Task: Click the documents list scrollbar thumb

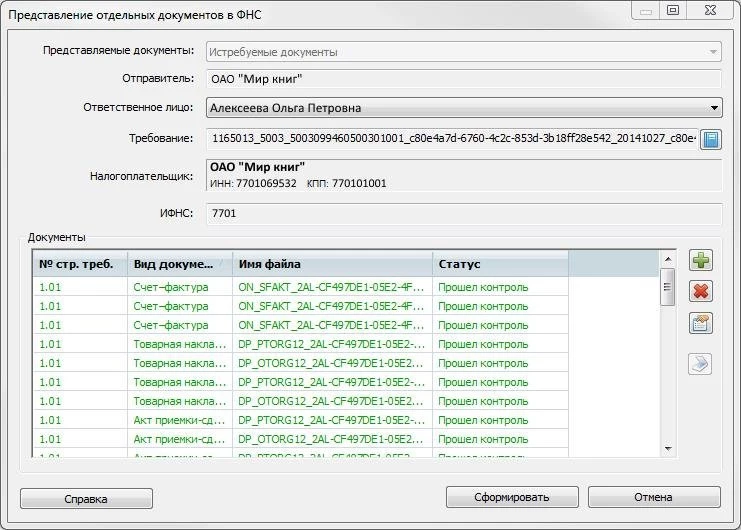Action: coord(667,289)
